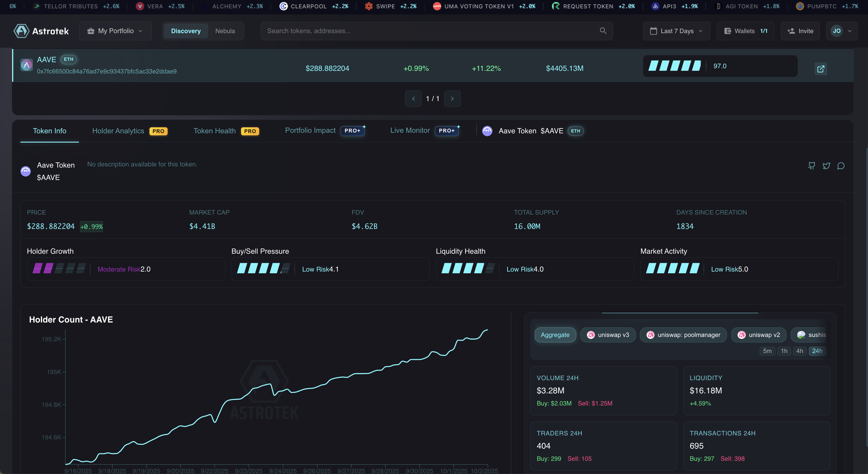
Task: Open the token's GitHub icon
Action: (x=812, y=166)
